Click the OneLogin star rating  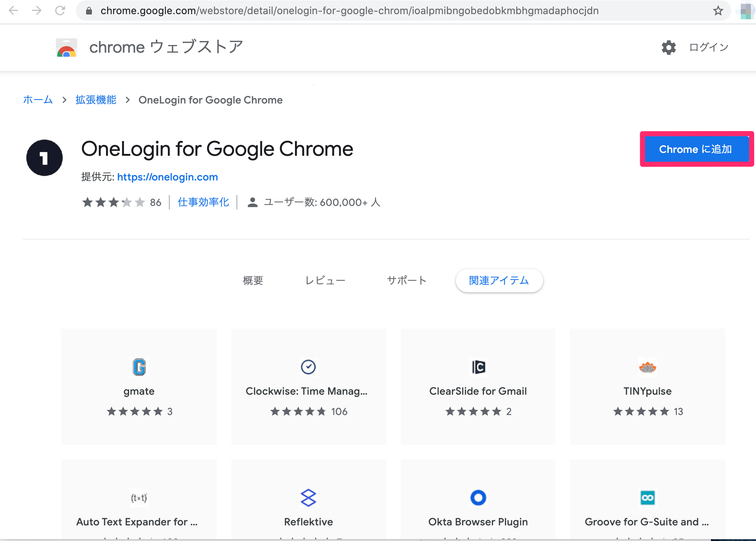pos(113,202)
